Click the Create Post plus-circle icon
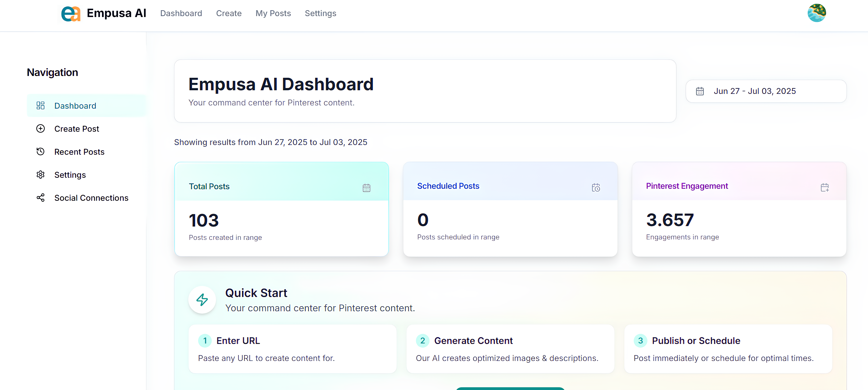Image resolution: width=868 pixels, height=390 pixels. pyautogui.click(x=40, y=128)
